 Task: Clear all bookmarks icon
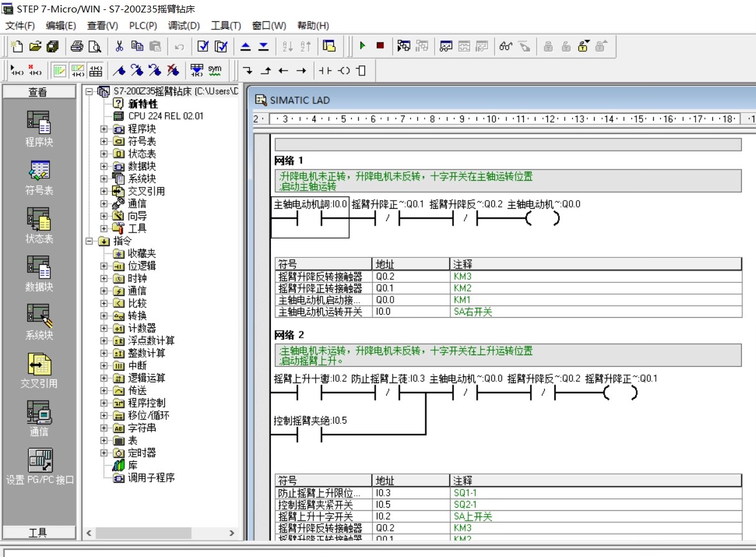[173, 70]
